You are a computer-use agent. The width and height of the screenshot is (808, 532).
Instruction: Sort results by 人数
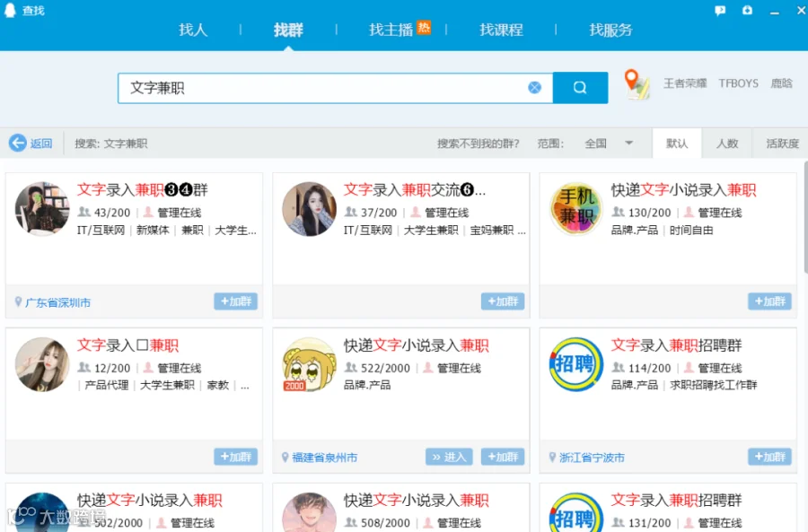pos(727,144)
